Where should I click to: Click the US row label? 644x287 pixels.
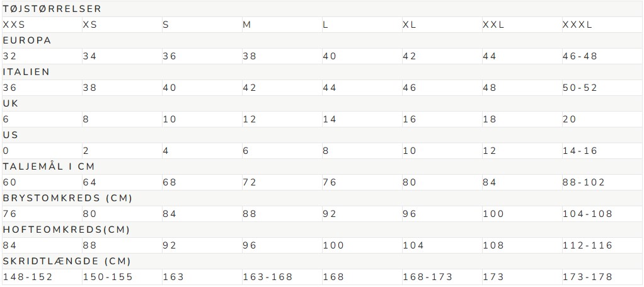pos(11,135)
